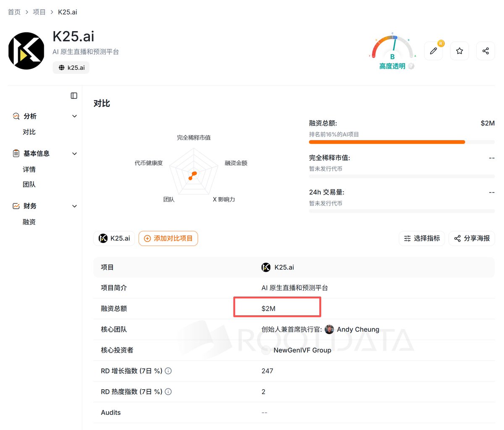Open 对比 in the sidebar
The height and width of the screenshot is (430, 504).
click(x=29, y=132)
